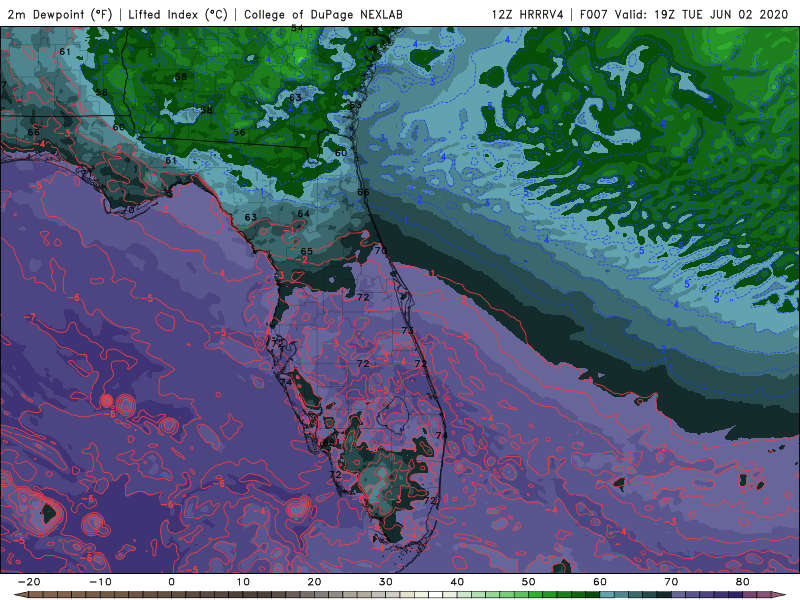Click the "64" dewpoint value in north Florida
Viewport: 800px width, 600px height.
303,213
